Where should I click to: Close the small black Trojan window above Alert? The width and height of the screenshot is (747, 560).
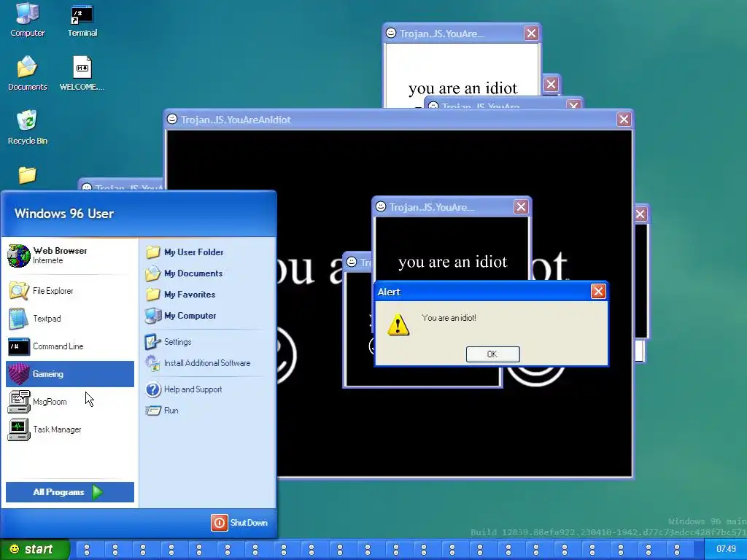521,206
